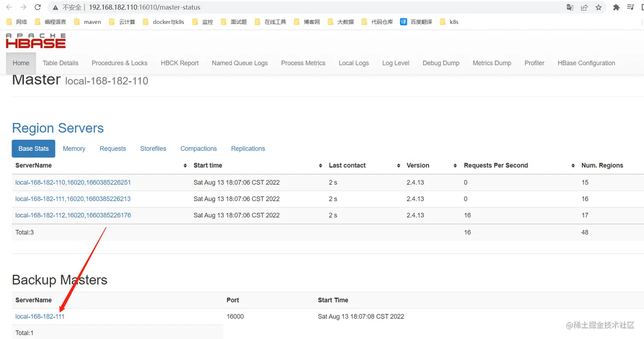Open the 大数据 bookmark folder

341,22
